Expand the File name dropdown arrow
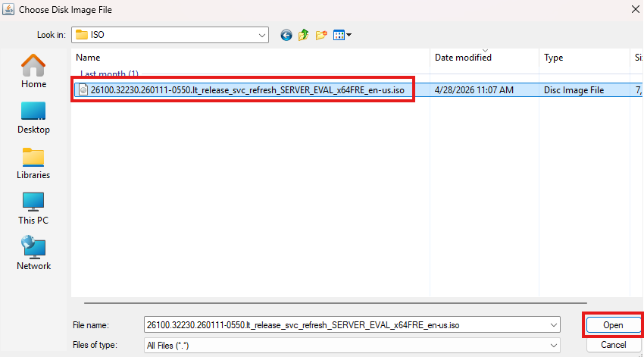 (x=553, y=325)
